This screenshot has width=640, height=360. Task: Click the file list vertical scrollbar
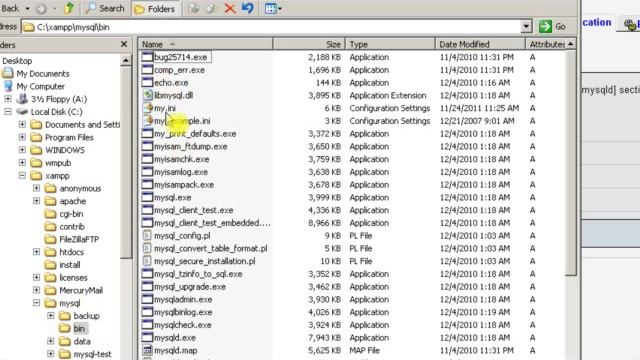[571, 163]
